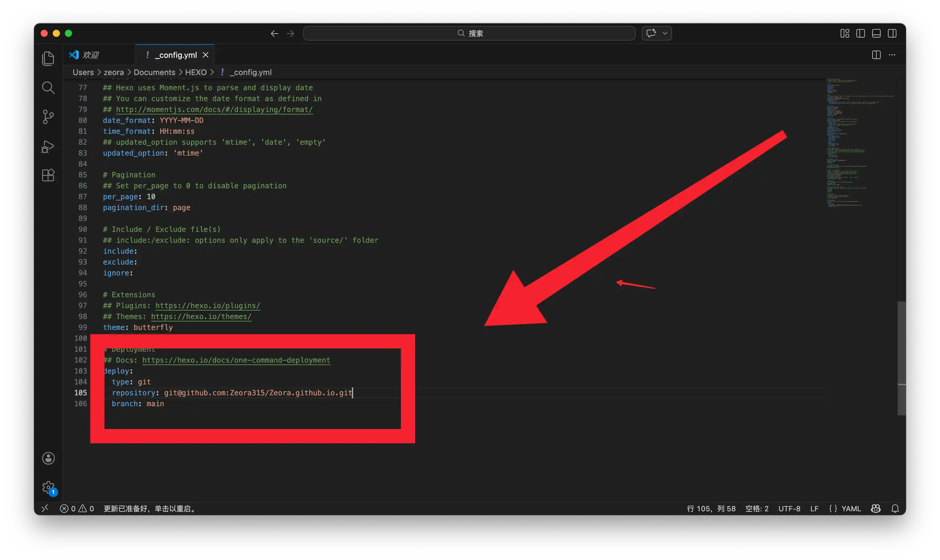The height and width of the screenshot is (560, 940).
Task: Open the Explorer view in activity bar
Action: pos(48,58)
